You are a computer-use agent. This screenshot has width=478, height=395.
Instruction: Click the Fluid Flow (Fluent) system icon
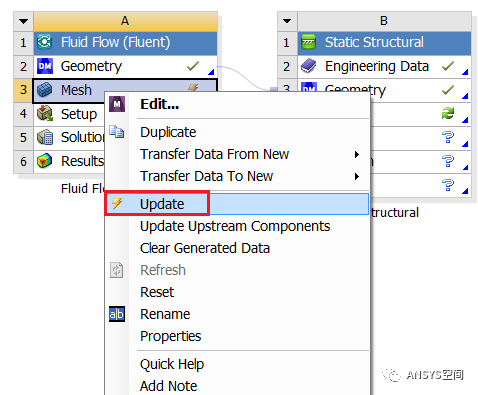[x=44, y=42]
